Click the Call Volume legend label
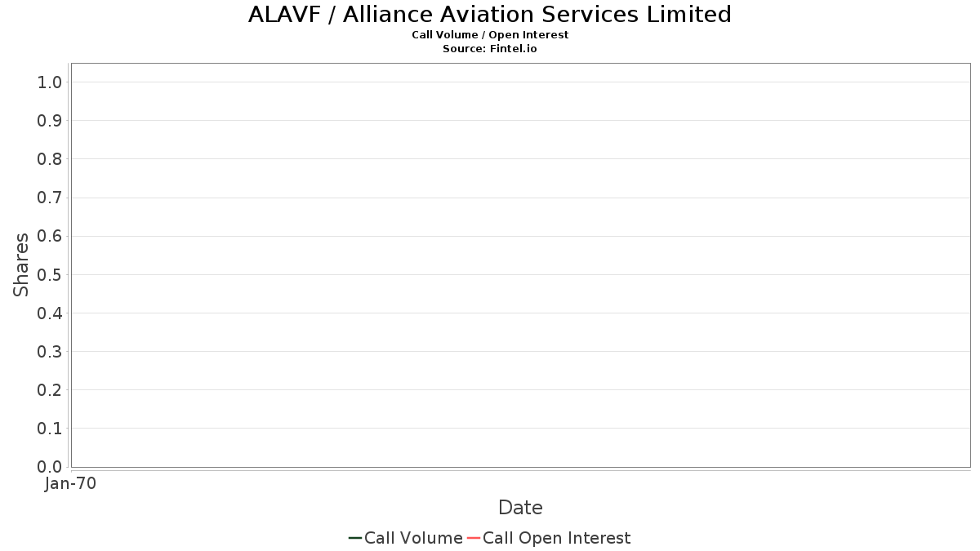Image resolution: width=980 pixels, height=551 pixels. click(x=413, y=538)
